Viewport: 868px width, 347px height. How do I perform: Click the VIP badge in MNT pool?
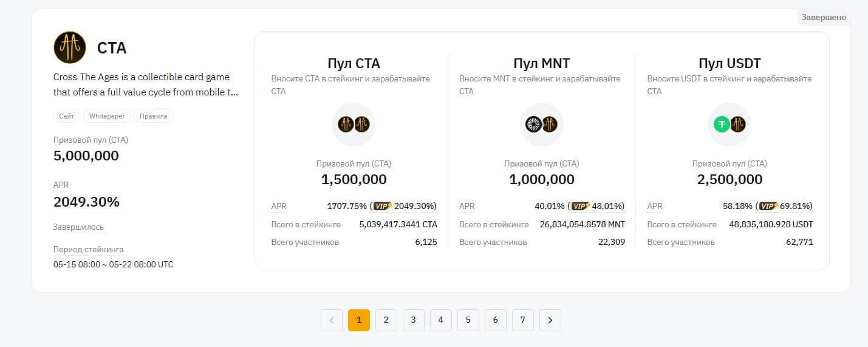click(x=581, y=206)
